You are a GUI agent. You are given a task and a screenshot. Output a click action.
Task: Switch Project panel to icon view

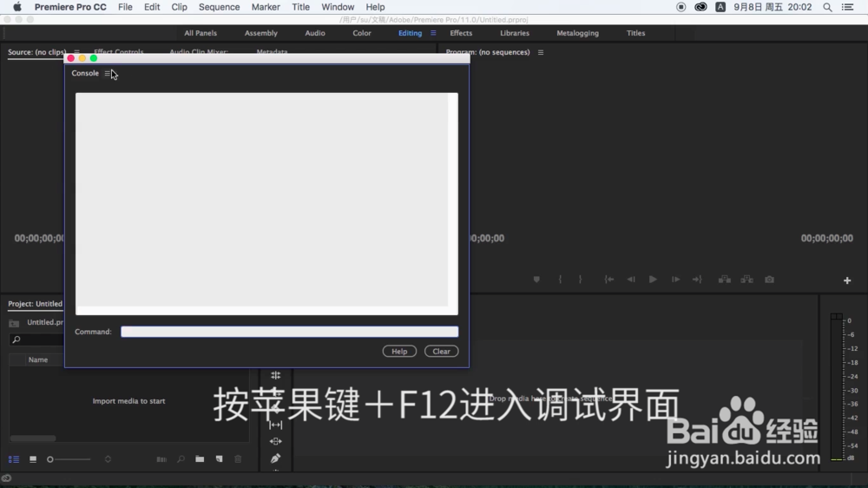coord(33,459)
